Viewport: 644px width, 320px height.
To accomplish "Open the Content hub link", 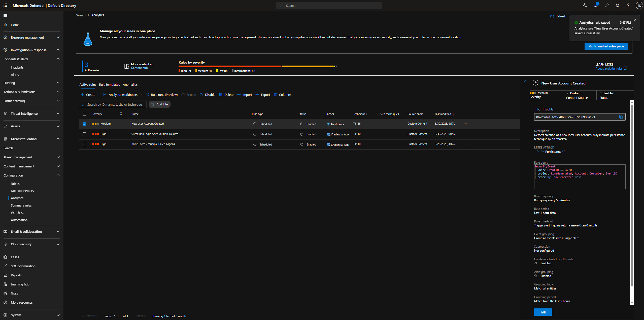I will 139,68.
